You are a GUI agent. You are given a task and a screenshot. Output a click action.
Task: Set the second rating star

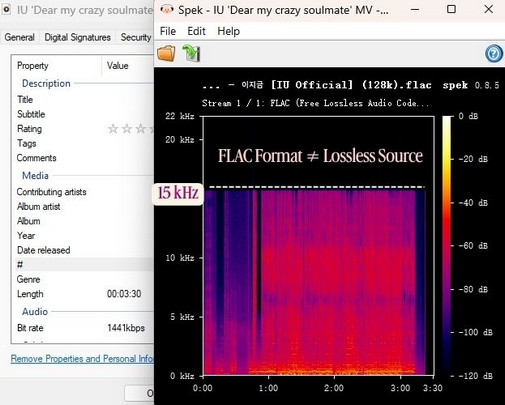coord(127,129)
